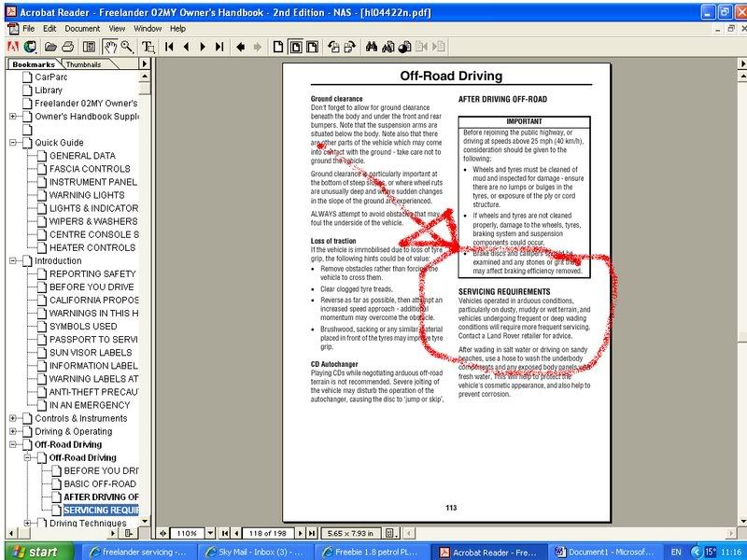Open the View menu
747x560 pixels.
(x=117, y=29)
